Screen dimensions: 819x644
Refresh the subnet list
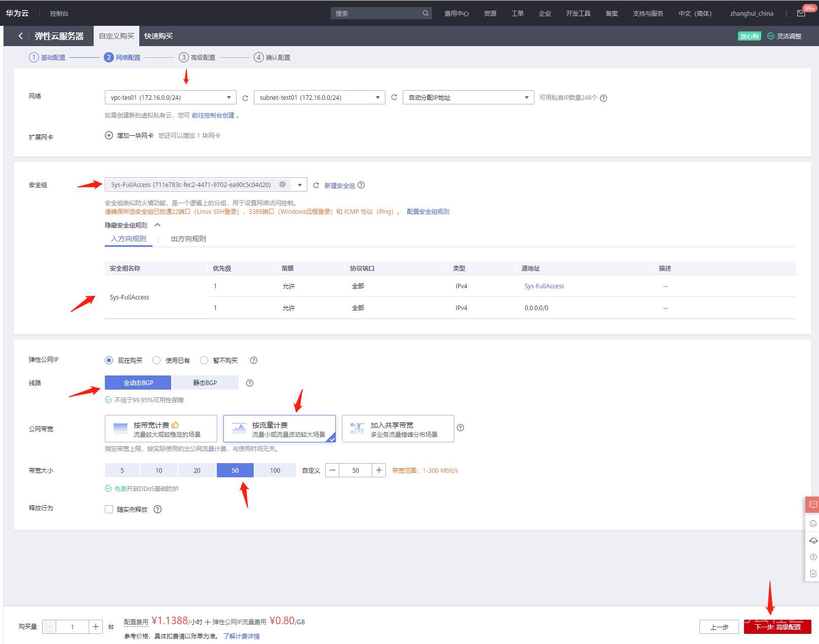point(394,97)
